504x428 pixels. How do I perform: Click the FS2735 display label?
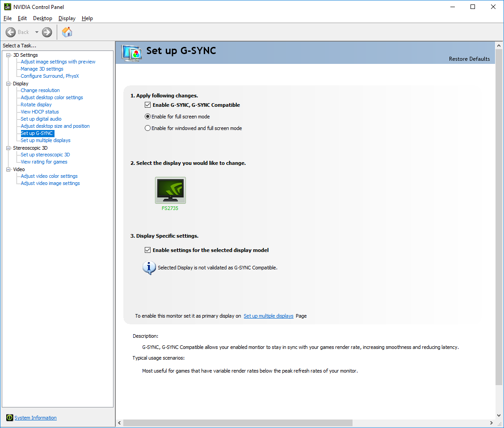click(x=170, y=208)
